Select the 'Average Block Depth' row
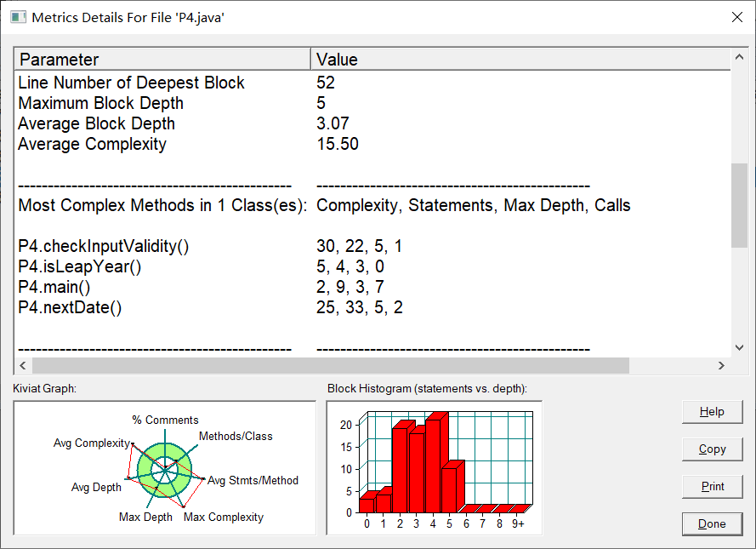756x549 pixels. 372,123
